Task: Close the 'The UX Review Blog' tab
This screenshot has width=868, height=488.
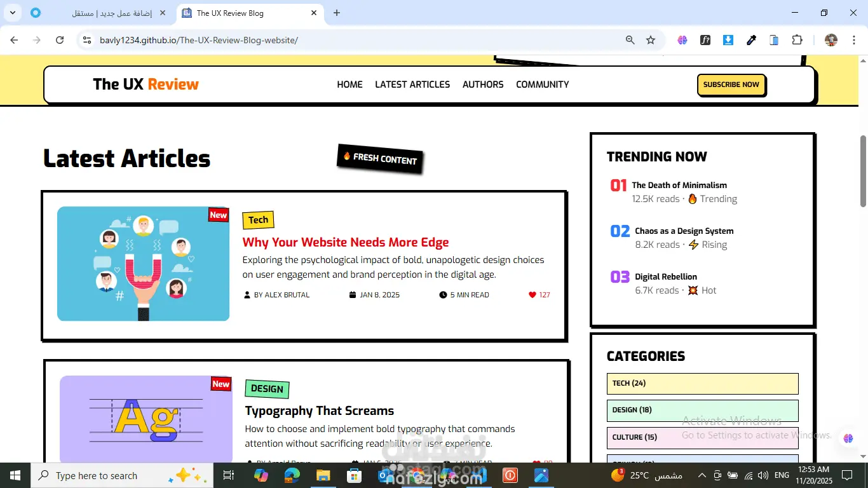Action: point(314,13)
